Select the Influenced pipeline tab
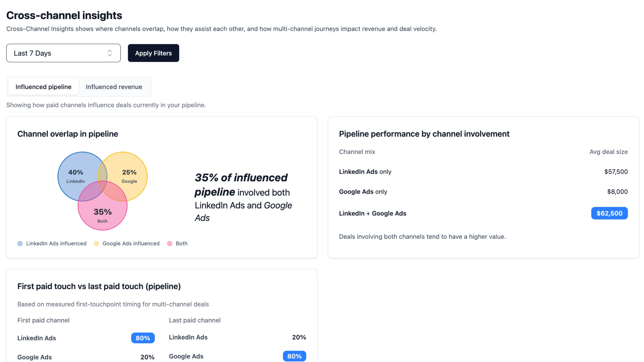Image resolution: width=644 pixels, height=362 pixels. (43, 87)
